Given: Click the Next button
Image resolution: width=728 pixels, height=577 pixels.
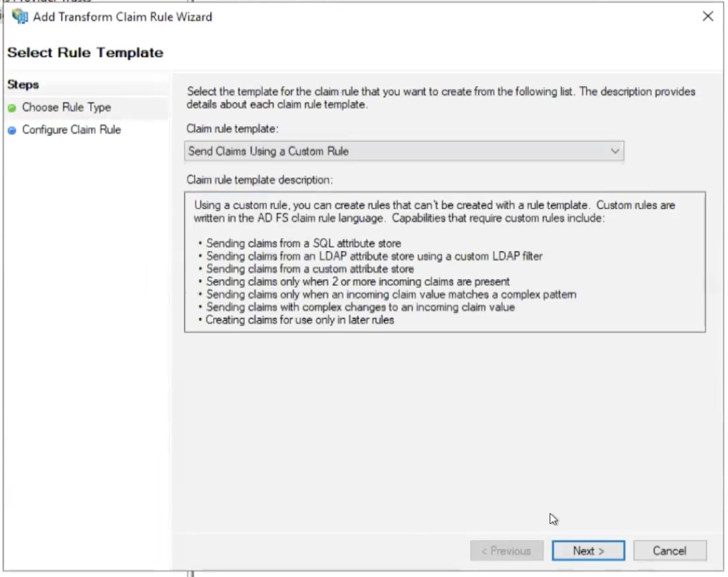Looking at the screenshot, I should [x=589, y=551].
